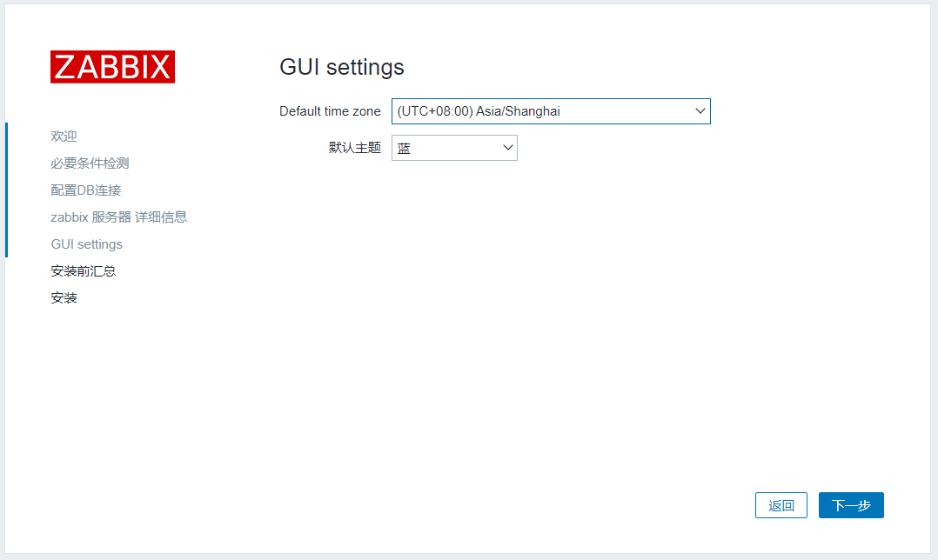Click the GUI settings step in sidebar
This screenshot has height=560, width=938.
pos(86,243)
